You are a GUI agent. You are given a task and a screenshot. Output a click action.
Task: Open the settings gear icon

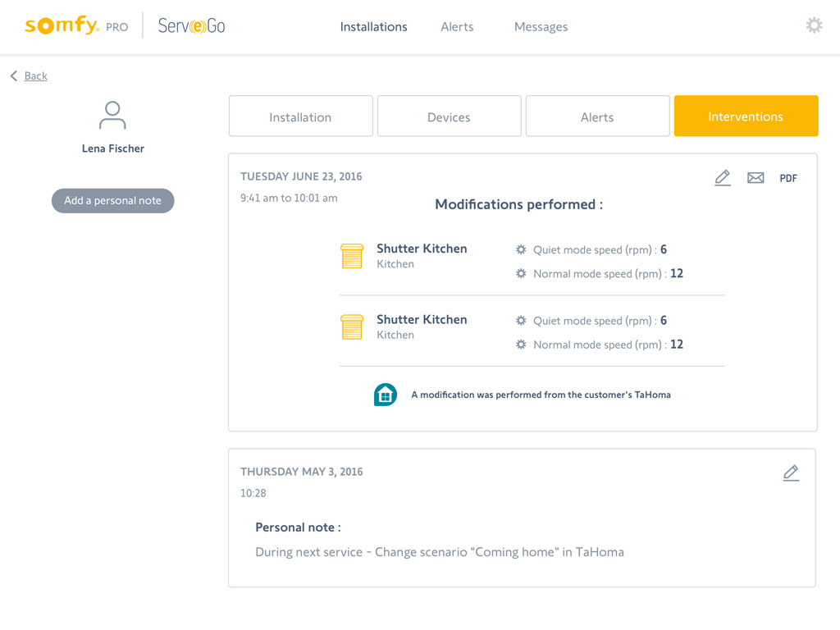click(x=814, y=25)
